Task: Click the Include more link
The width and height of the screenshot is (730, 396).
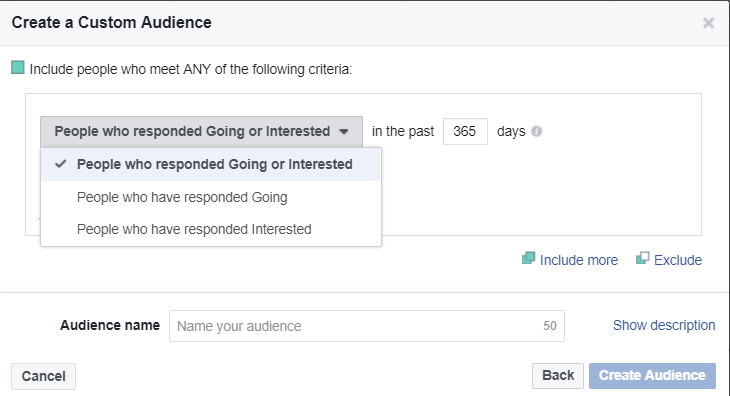Action: pyautogui.click(x=579, y=260)
